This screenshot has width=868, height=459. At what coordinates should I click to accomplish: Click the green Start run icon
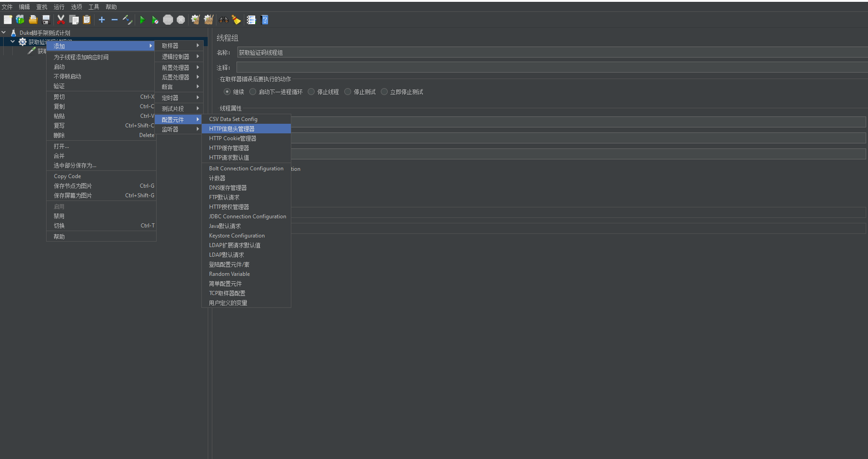coord(142,20)
